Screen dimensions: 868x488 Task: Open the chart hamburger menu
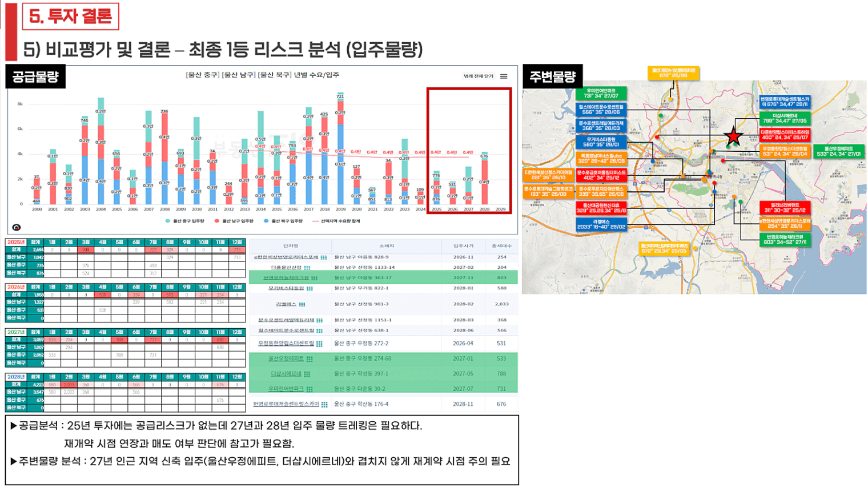504,76
